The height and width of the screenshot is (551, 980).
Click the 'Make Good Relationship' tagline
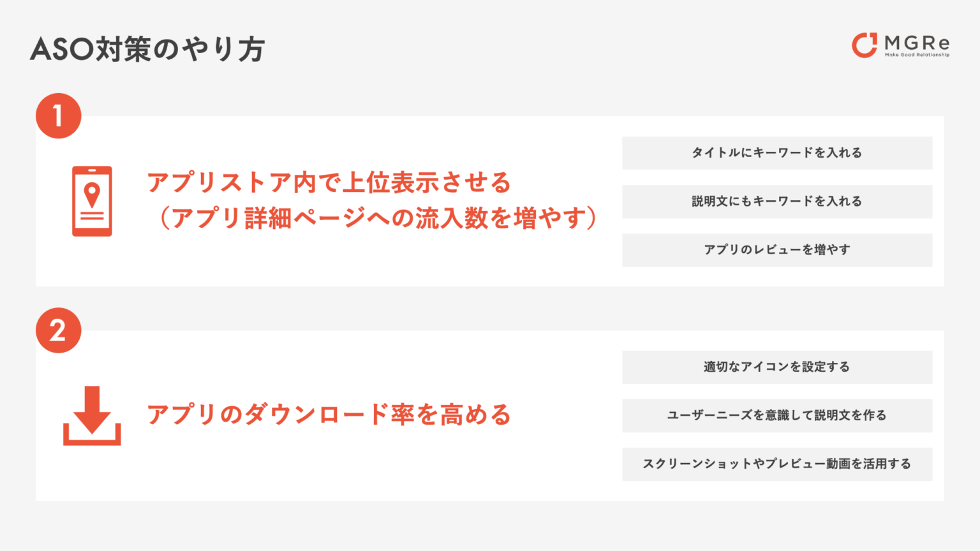click(x=917, y=55)
